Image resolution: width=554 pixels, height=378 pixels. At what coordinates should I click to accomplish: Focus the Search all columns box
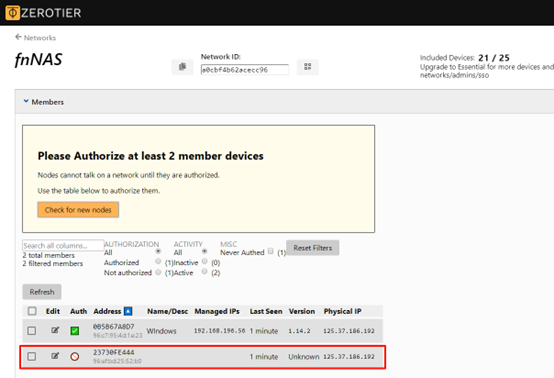pyautogui.click(x=63, y=246)
